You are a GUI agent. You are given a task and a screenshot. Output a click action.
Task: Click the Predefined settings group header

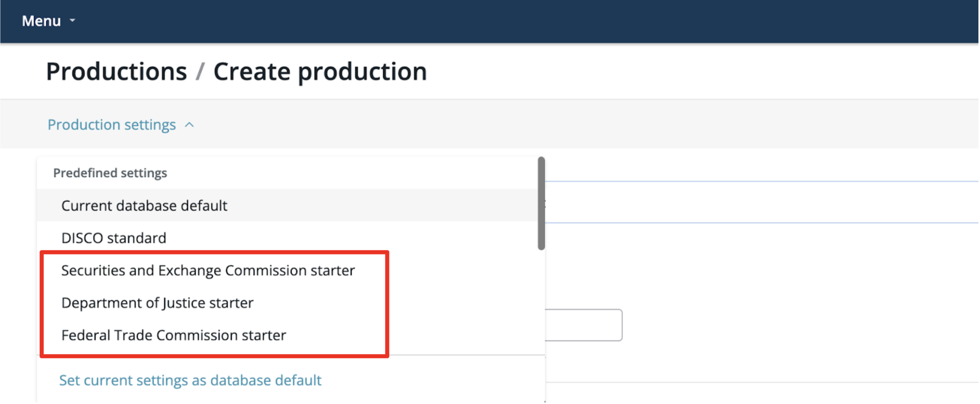(110, 173)
